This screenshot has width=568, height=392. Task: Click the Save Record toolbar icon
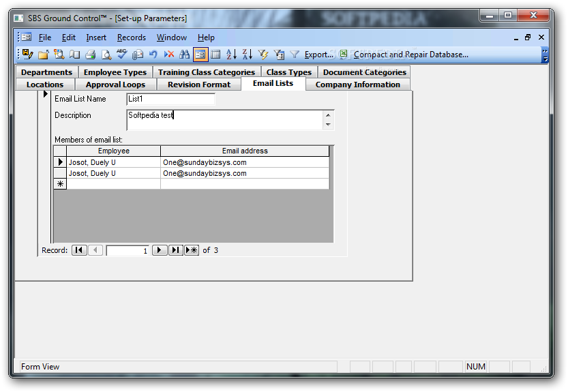pos(27,55)
